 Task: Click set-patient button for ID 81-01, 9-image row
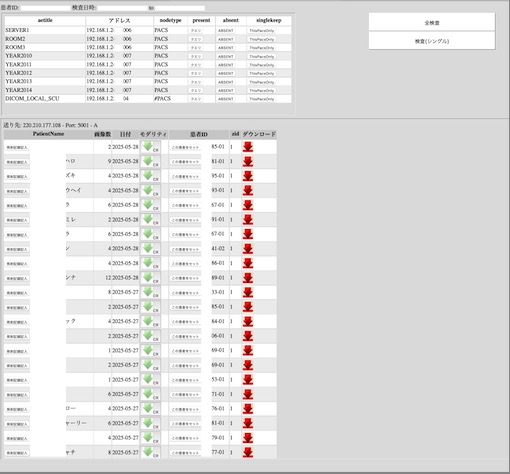click(185, 162)
